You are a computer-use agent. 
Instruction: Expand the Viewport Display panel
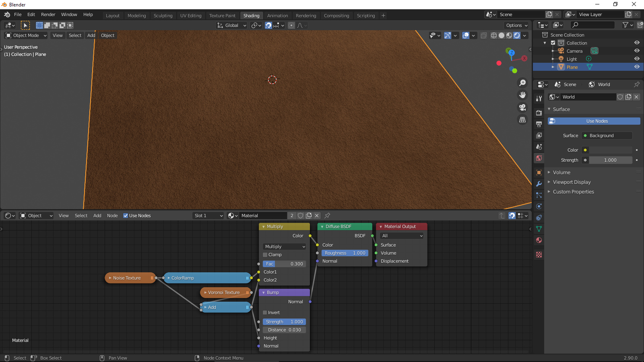572,182
